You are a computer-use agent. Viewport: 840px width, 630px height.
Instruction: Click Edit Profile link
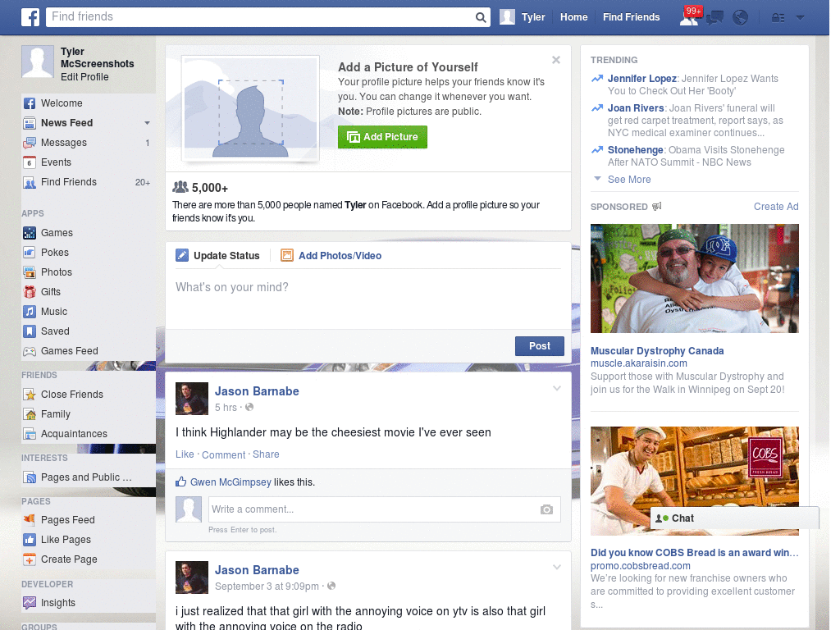tap(84, 77)
